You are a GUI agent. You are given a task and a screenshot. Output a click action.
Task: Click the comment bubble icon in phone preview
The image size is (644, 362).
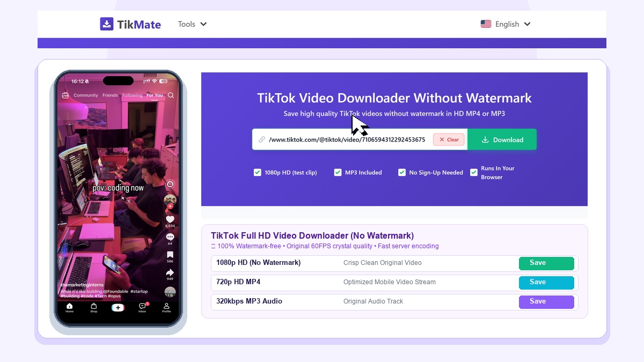point(170,237)
